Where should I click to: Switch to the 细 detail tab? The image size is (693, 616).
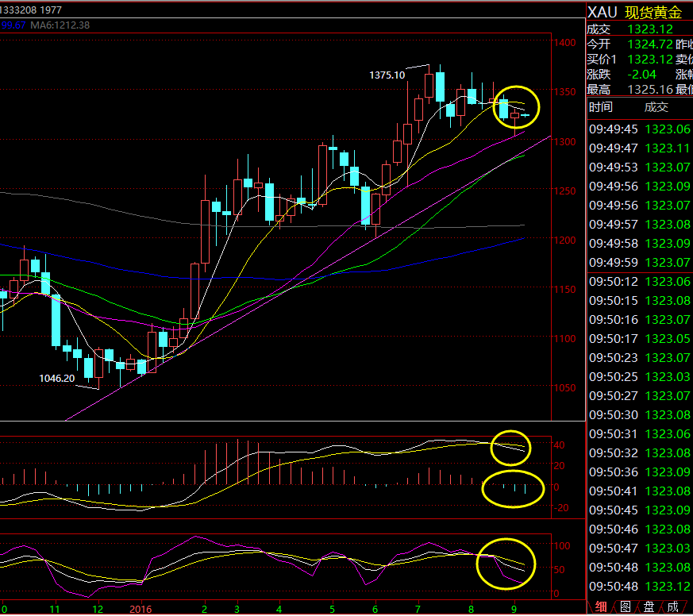point(601,607)
